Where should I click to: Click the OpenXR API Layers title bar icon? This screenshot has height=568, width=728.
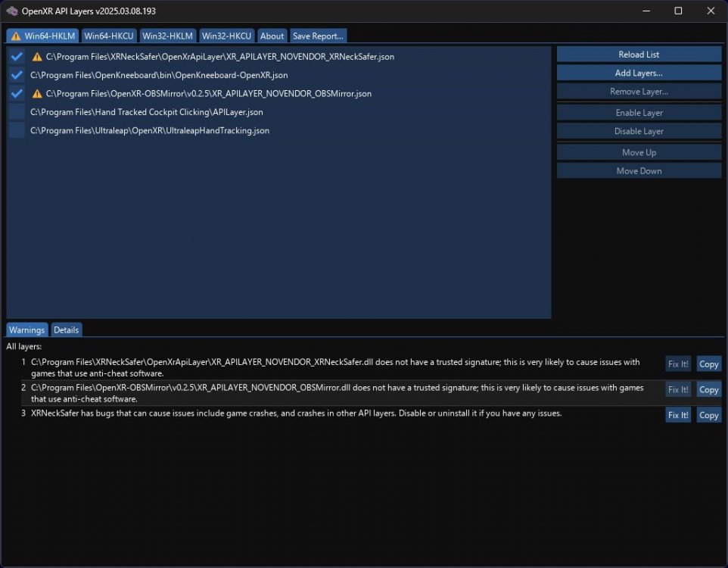tap(11, 11)
